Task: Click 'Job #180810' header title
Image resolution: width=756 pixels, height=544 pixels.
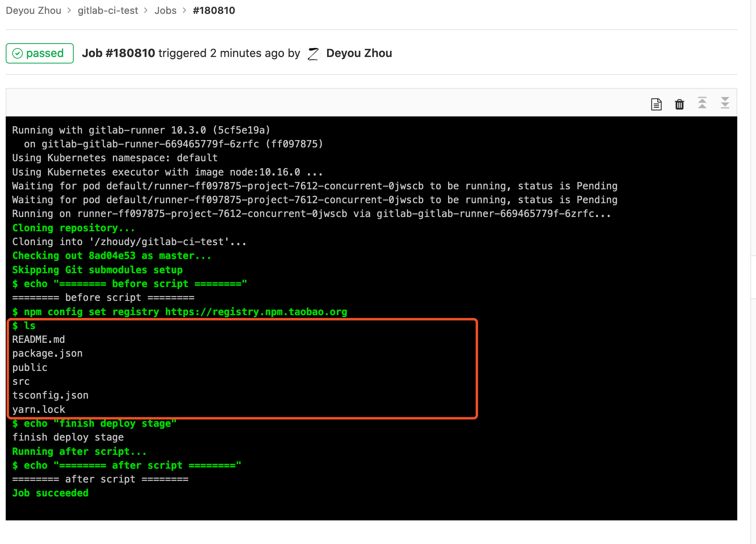Action: click(119, 53)
